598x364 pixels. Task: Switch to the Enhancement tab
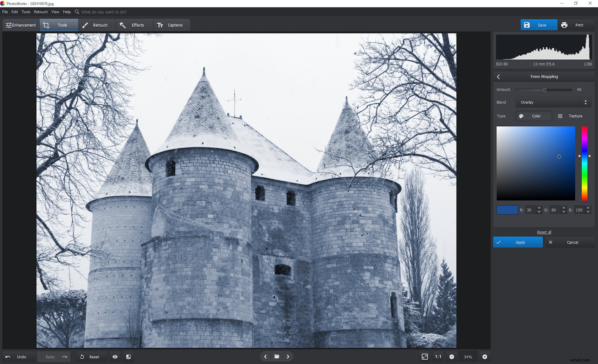click(x=21, y=25)
